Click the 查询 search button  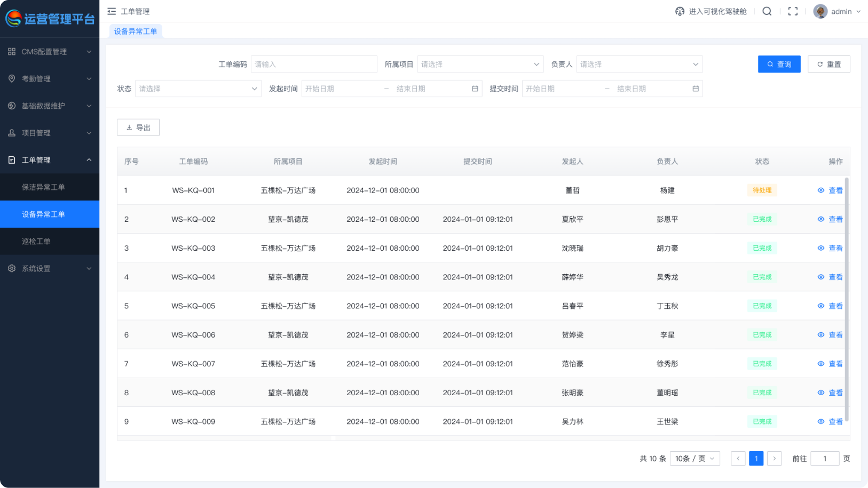click(779, 64)
